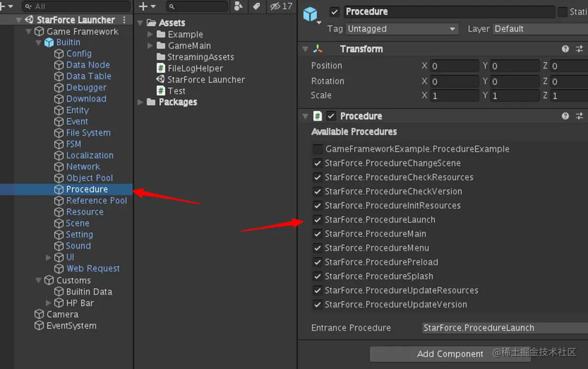Click the StarForce Launcher scene asset icon
The height and width of the screenshot is (369, 588).
pyautogui.click(x=161, y=79)
